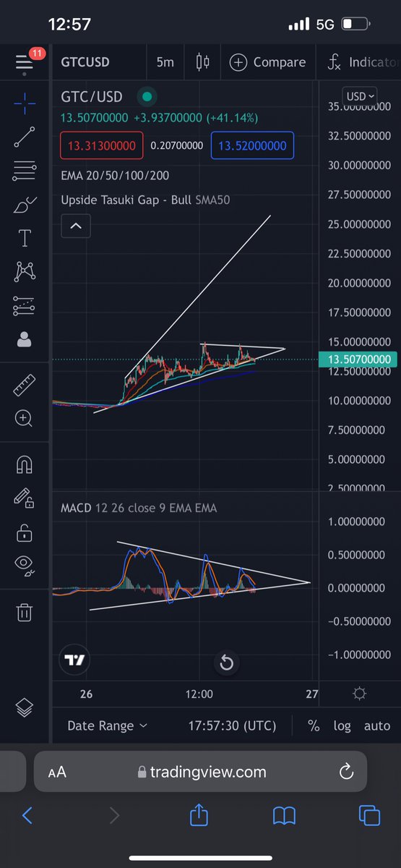This screenshot has height=868, width=401.
Task: Open the Fibonacci retracement tool group
Action: (25, 171)
